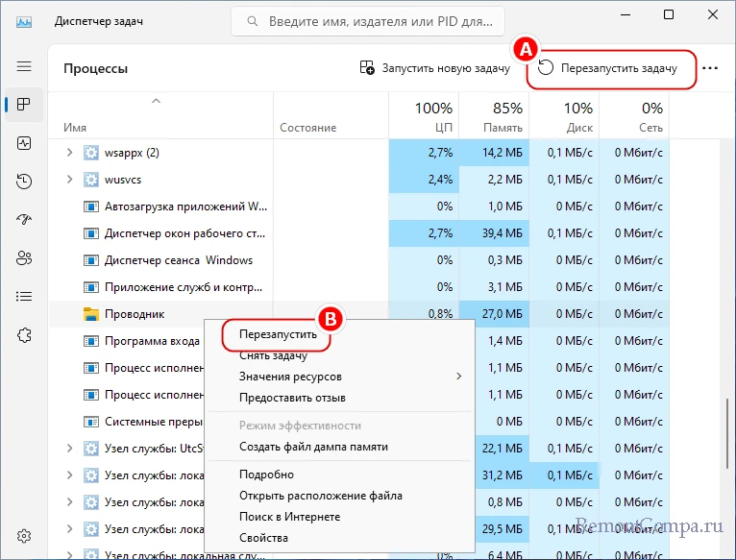Viewport: 736px width, 560px height.
Task: Expand the wsappx (2) process group
Action: (69, 152)
